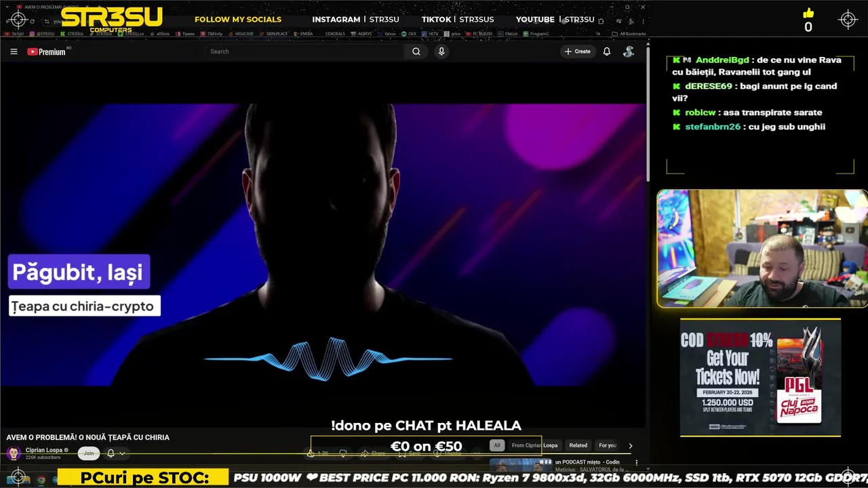Click the video player to toggle playback
Image resolution: width=868 pixels, height=488 pixels.
coord(323,244)
